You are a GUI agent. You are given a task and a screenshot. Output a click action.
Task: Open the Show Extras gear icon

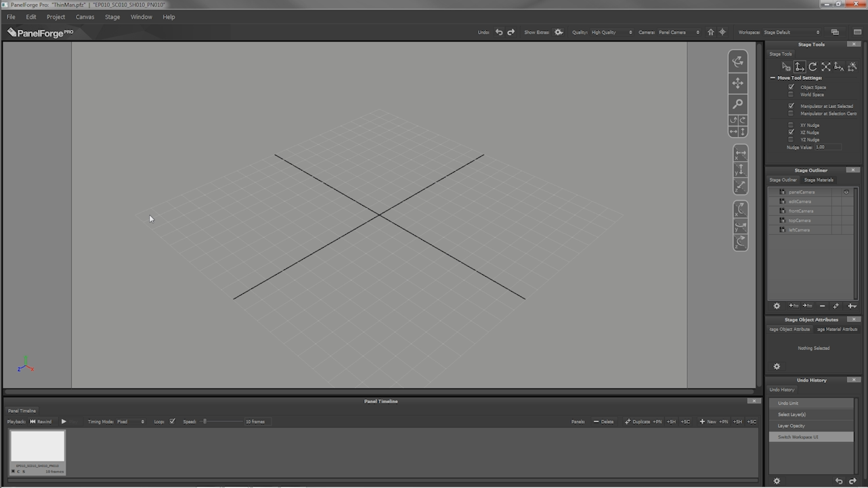tap(559, 32)
